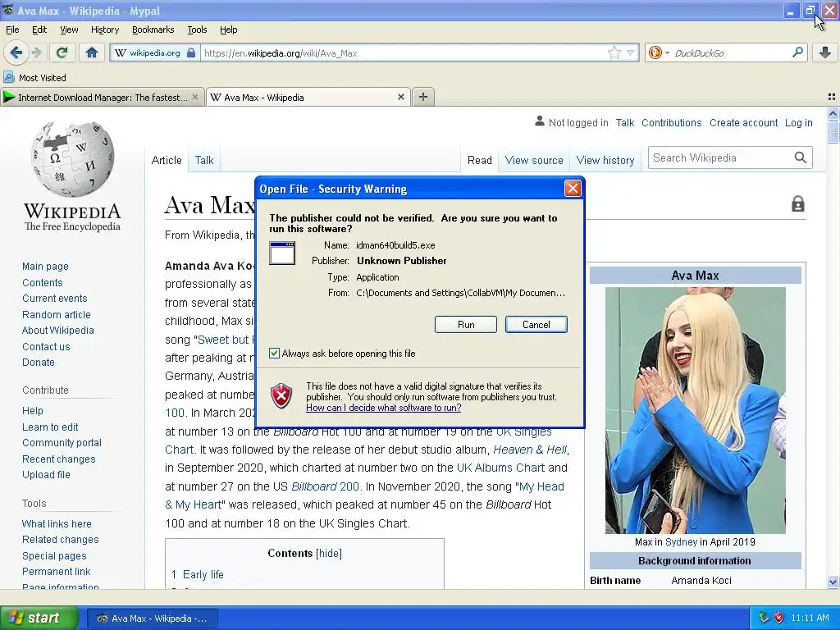Click the page scrollbar up arrow
This screenshot has width=840, height=630.
833,113
